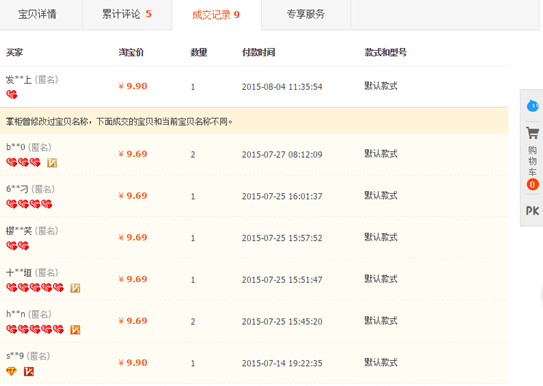Image resolution: width=543 pixels, height=386 pixels.
Task: Click the red VIP badge beside s**9 diamond
Action: 29,371
